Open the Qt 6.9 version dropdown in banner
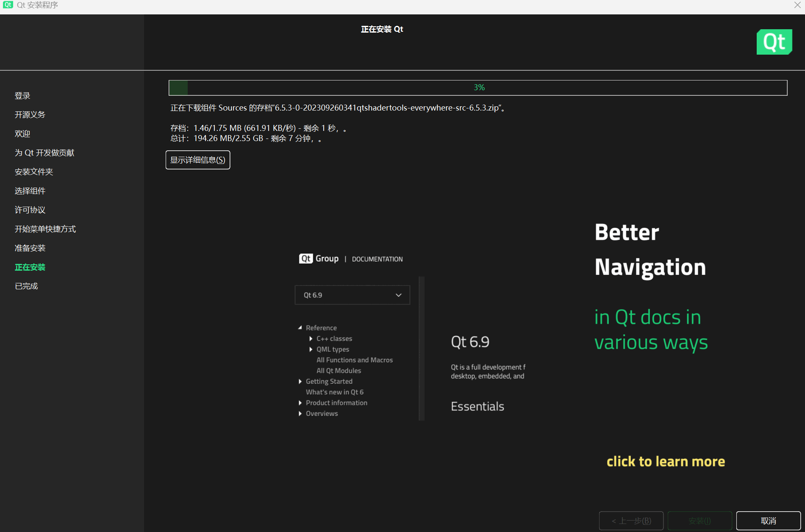Image resolution: width=805 pixels, height=532 pixels. pyautogui.click(x=353, y=295)
